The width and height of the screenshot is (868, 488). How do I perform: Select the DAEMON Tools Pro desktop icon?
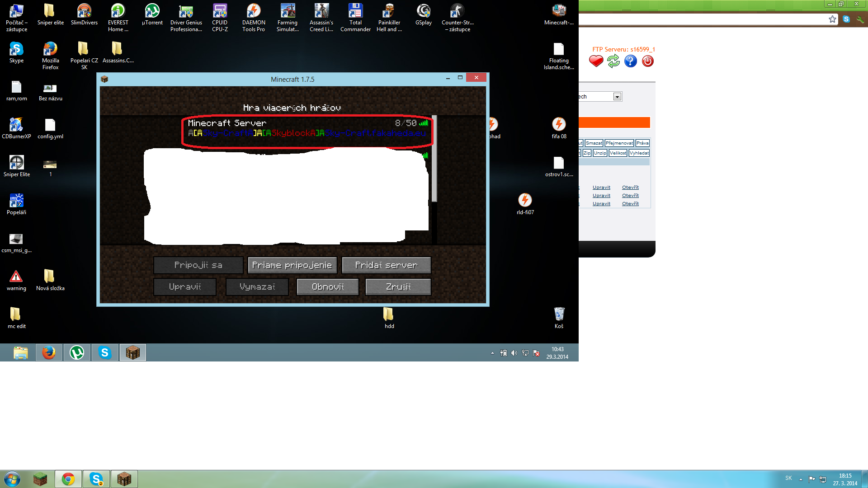point(254,18)
